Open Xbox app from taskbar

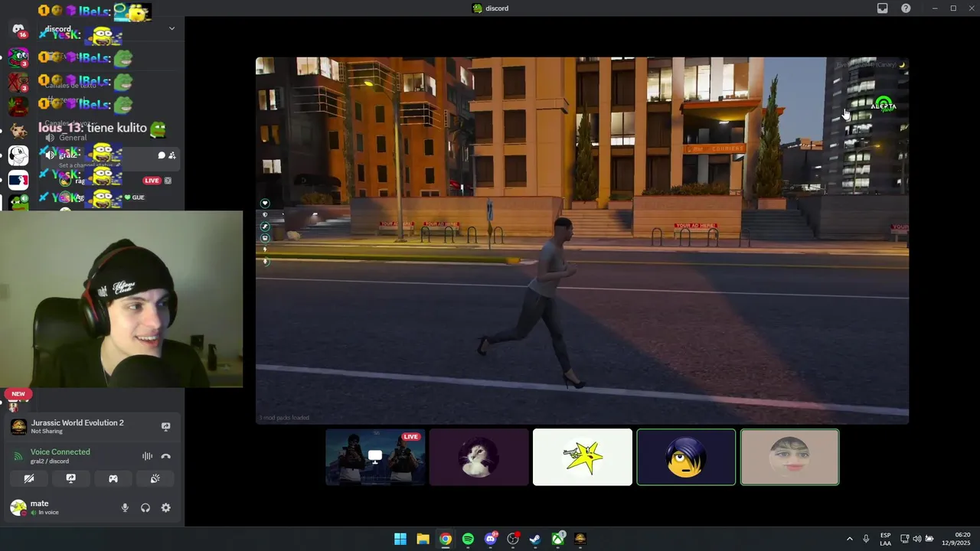pos(558,539)
